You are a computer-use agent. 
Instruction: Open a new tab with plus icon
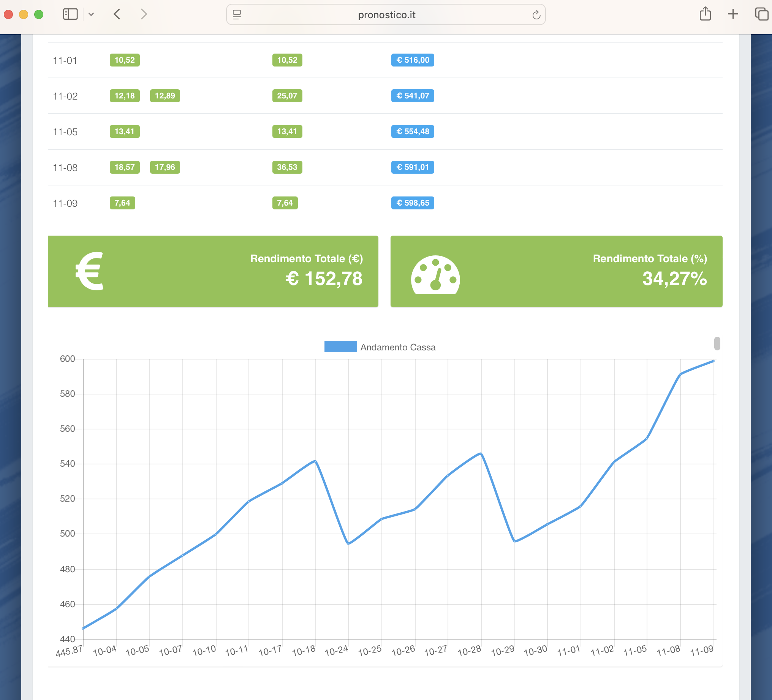733,14
